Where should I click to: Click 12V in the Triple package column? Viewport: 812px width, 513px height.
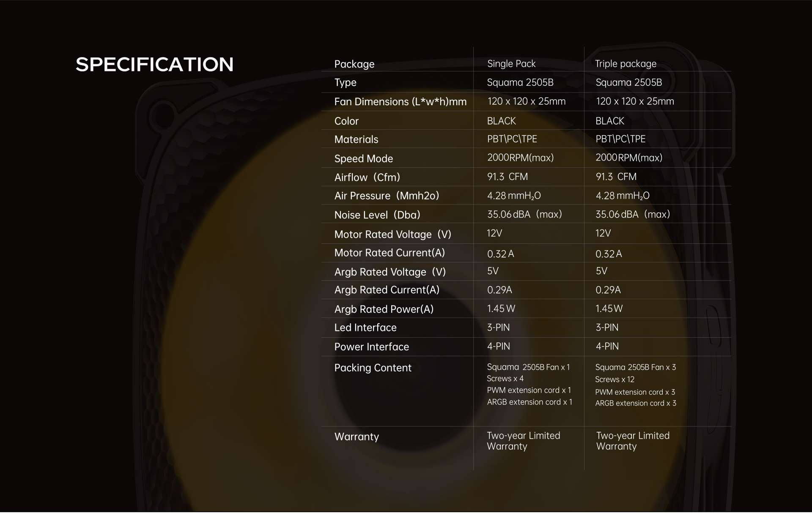click(x=603, y=233)
